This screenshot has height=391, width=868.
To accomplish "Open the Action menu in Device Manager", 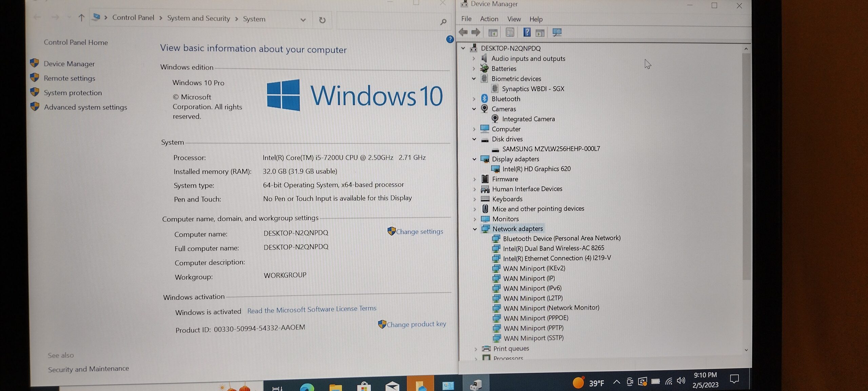I will tap(489, 19).
